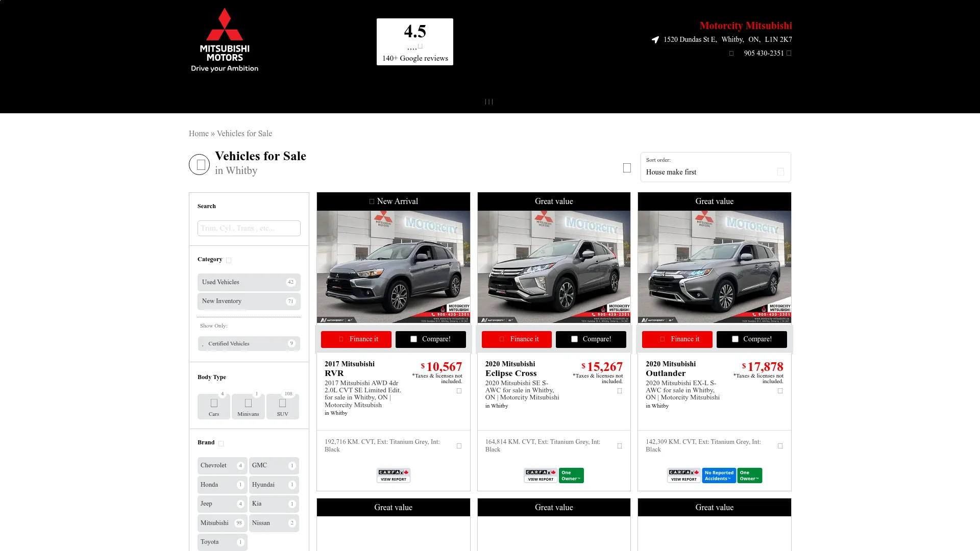Click the icon right of the phone number
The height and width of the screenshot is (551, 980).
(789, 53)
